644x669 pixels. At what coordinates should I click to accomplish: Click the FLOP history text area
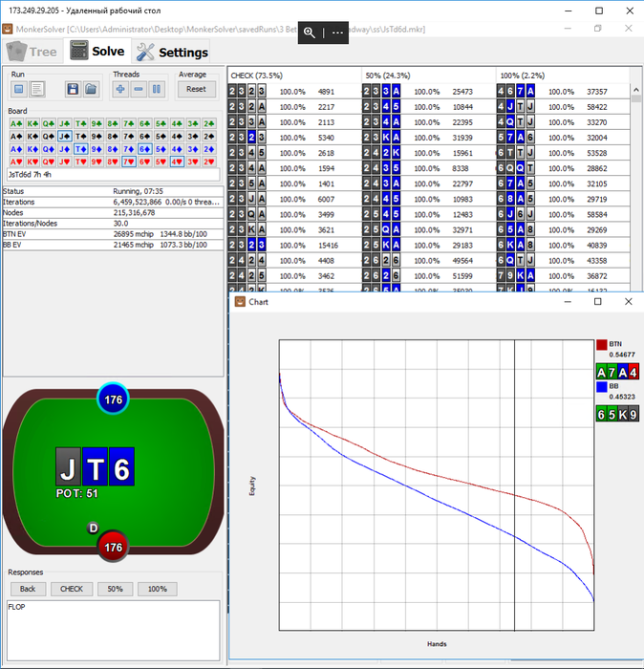[x=114, y=631]
